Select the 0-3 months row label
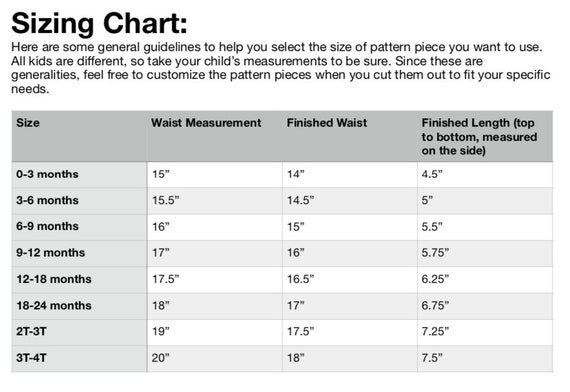 pyautogui.click(x=47, y=174)
